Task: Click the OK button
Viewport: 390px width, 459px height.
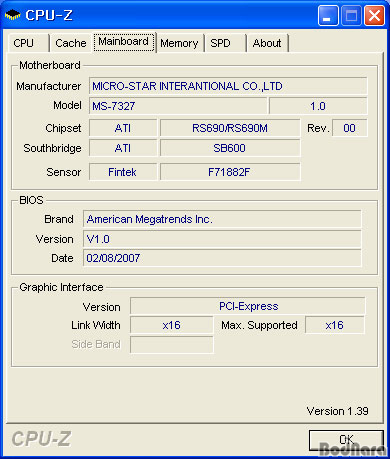Action: [x=346, y=440]
